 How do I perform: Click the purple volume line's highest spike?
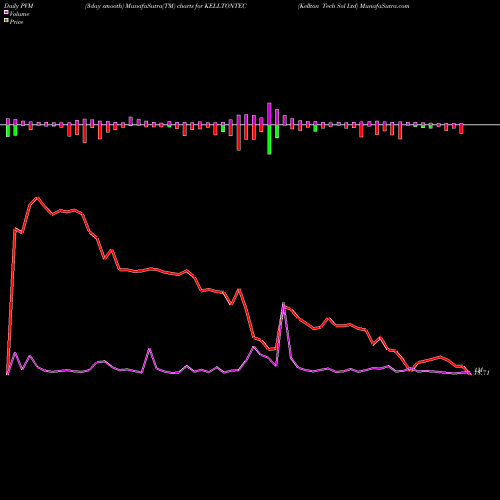tap(283, 303)
